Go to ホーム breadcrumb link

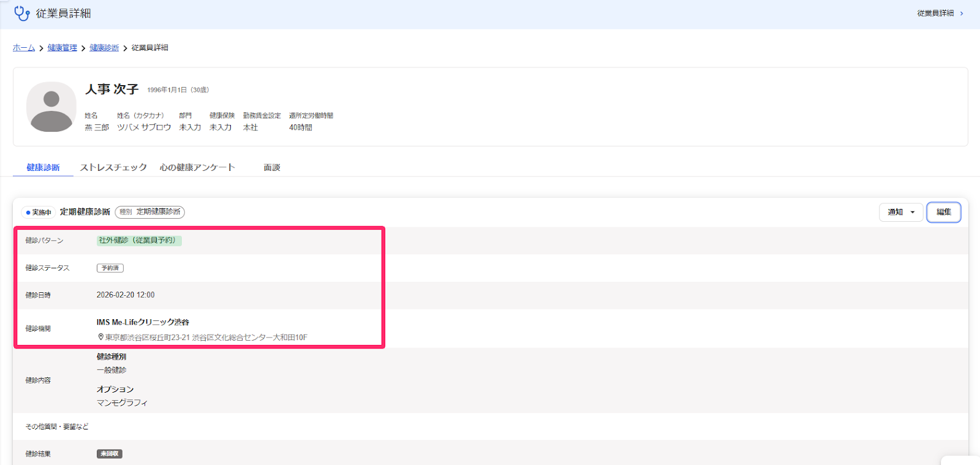[24, 48]
